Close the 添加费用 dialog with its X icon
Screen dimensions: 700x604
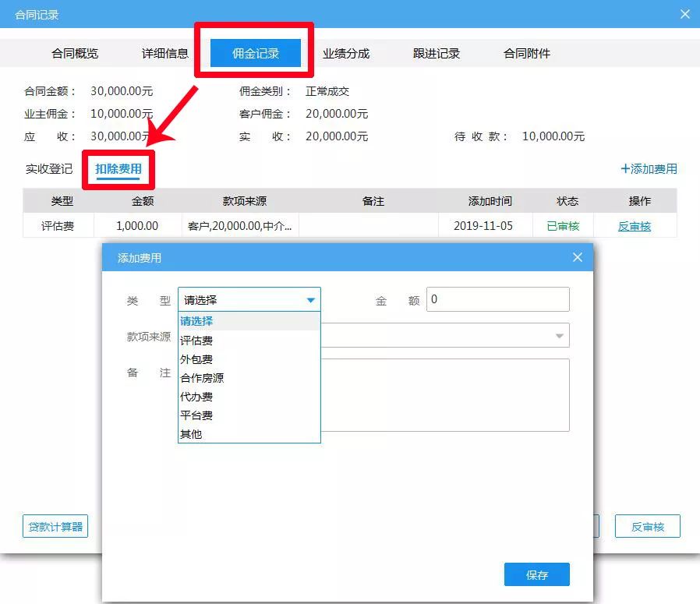[577, 257]
